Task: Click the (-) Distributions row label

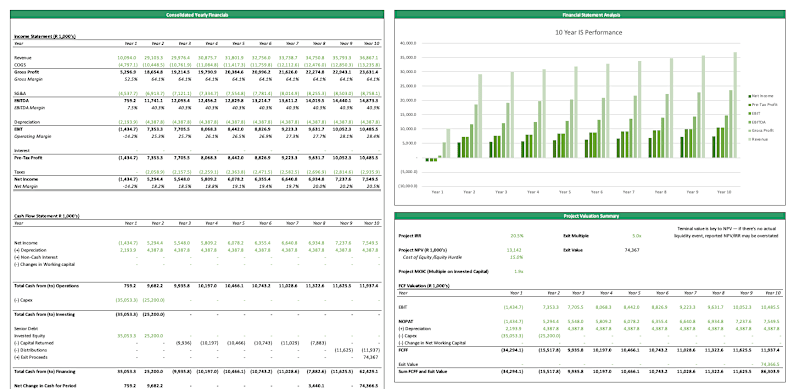Action: pyautogui.click(x=30, y=350)
